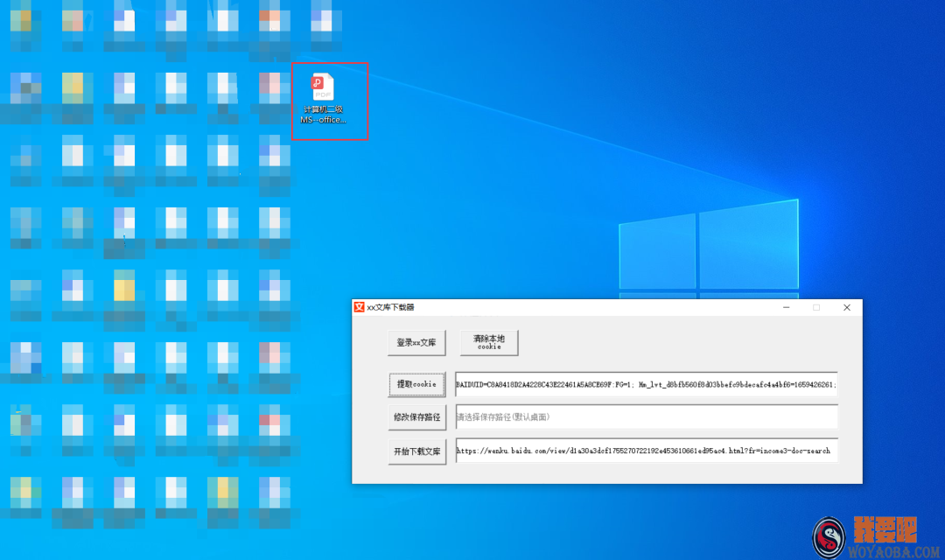Select the blurred desktop icon in bottom-left corner

click(x=25, y=494)
